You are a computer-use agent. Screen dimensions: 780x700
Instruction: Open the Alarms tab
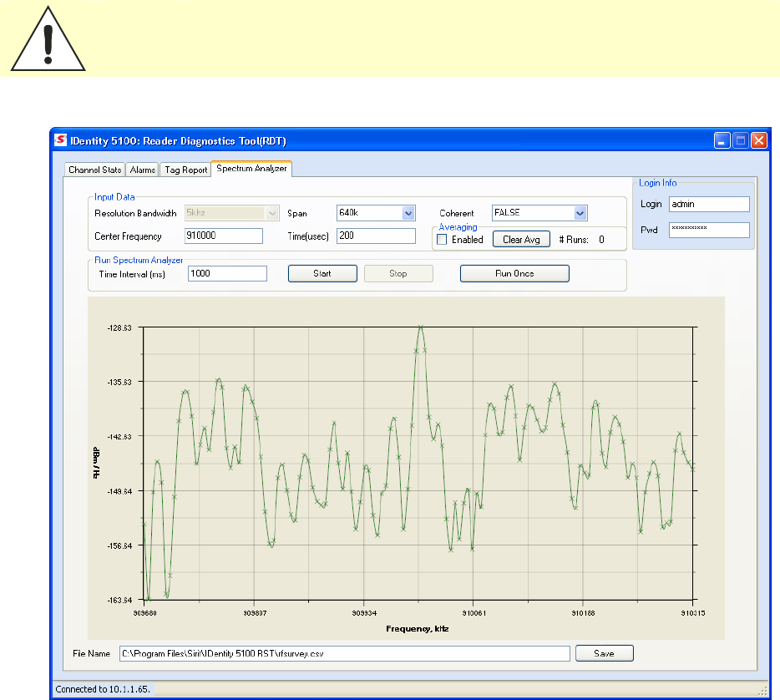142,170
